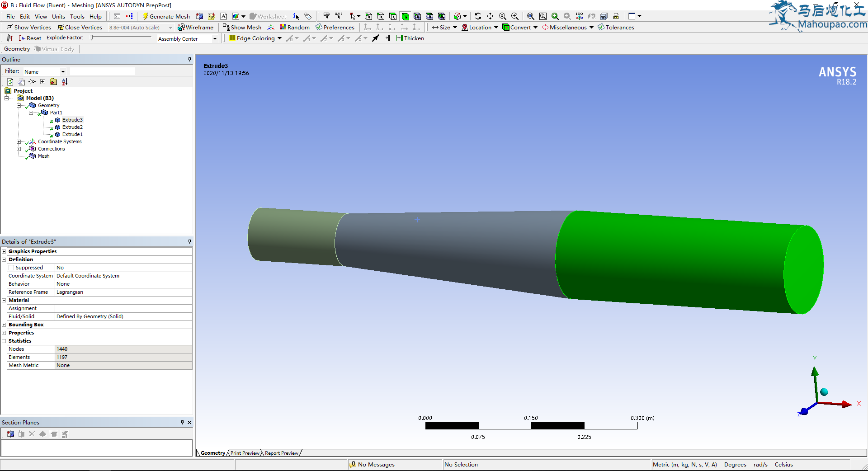Open the Edit menu
This screenshot has width=868, height=471.
(x=25, y=16)
